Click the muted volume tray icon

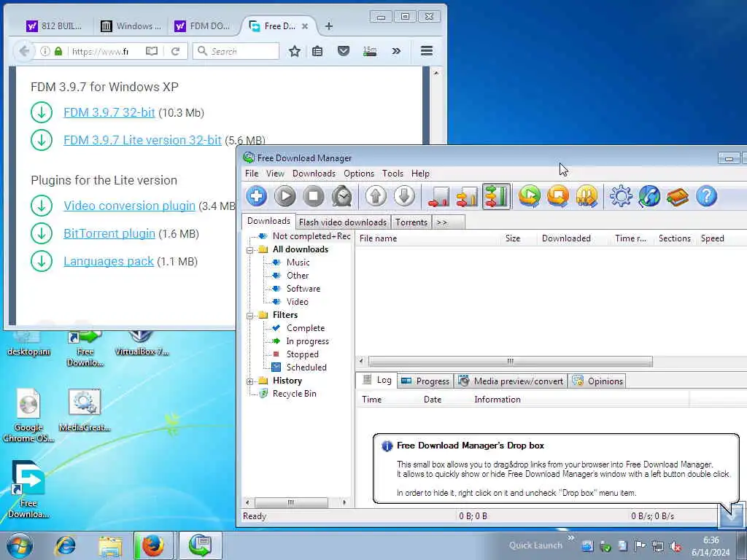(676, 546)
